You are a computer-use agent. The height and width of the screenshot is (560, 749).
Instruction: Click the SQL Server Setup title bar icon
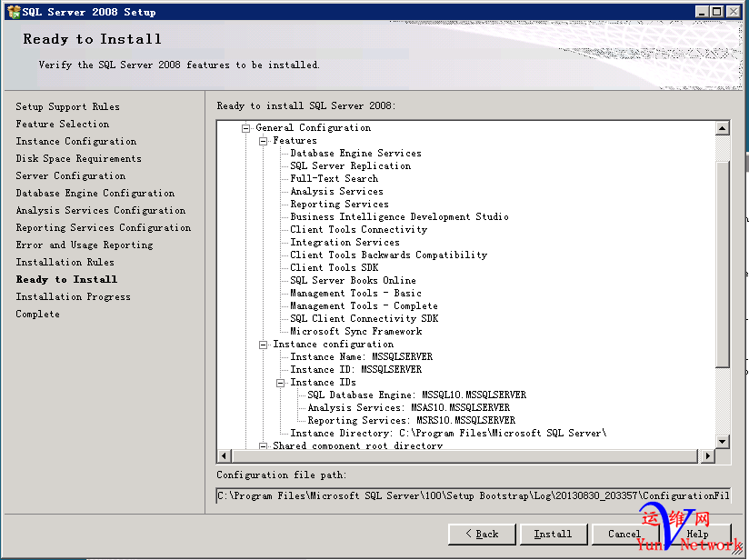click(x=14, y=12)
